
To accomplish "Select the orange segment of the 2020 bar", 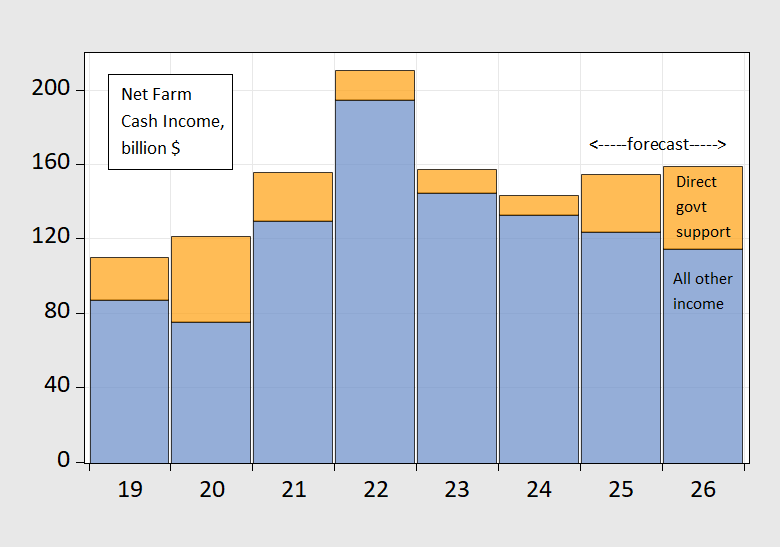I will click(x=211, y=279).
